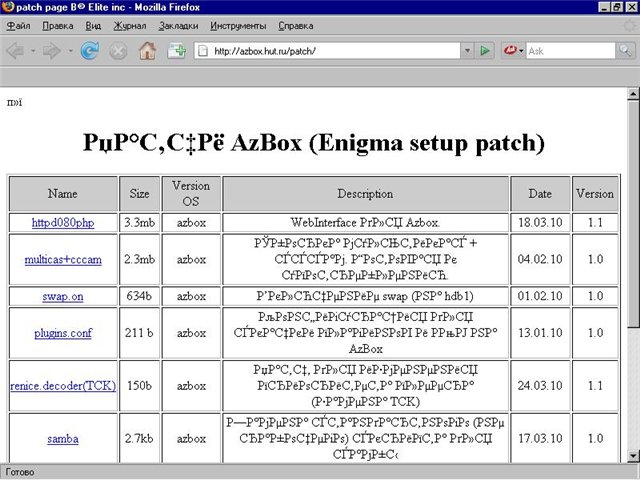Open the Журнал menu
This screenshot has height=480, width=640.
click(x=130, y=26)
